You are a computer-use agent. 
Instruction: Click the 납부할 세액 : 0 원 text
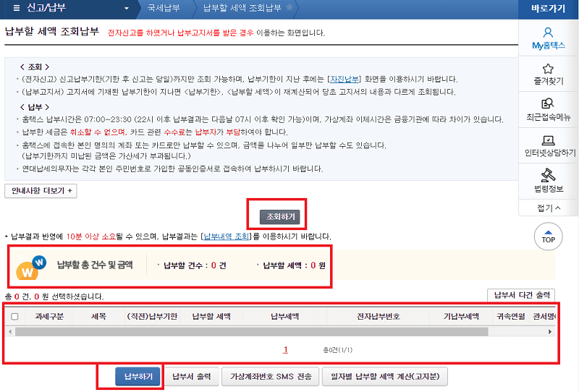(294, 265)
